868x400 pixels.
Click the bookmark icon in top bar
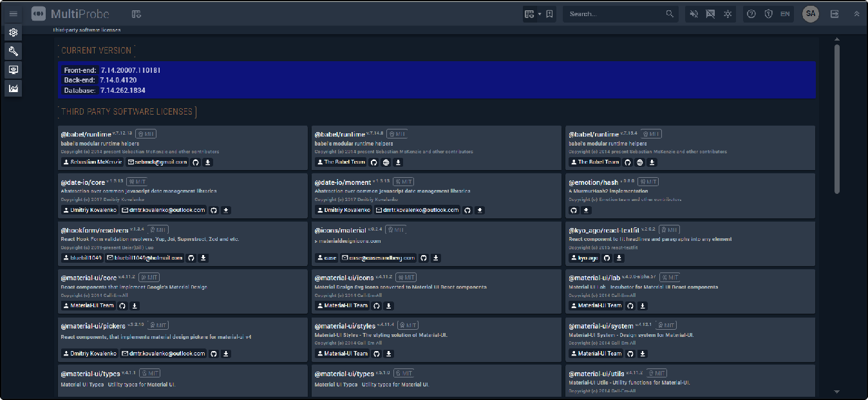(549, 14)
